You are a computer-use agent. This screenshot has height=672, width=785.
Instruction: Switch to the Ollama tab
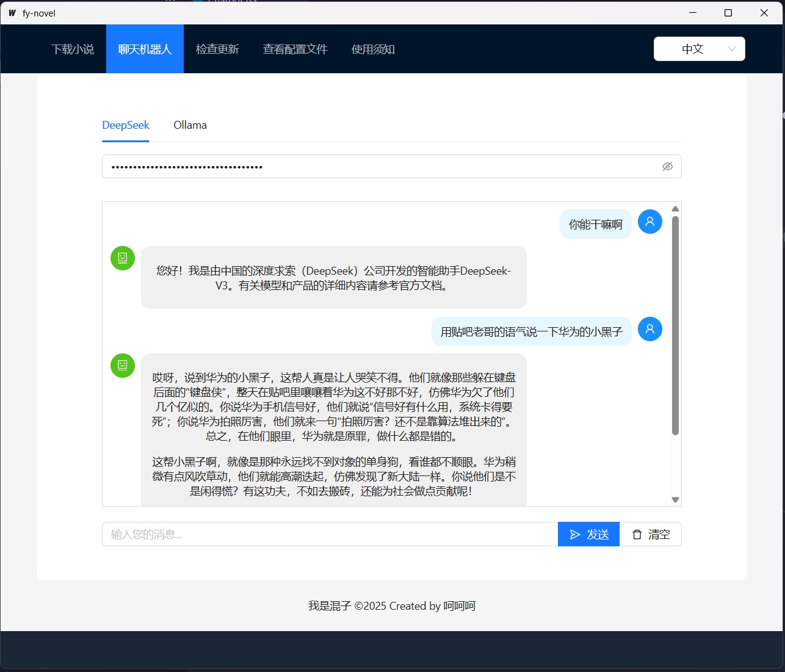190,125
